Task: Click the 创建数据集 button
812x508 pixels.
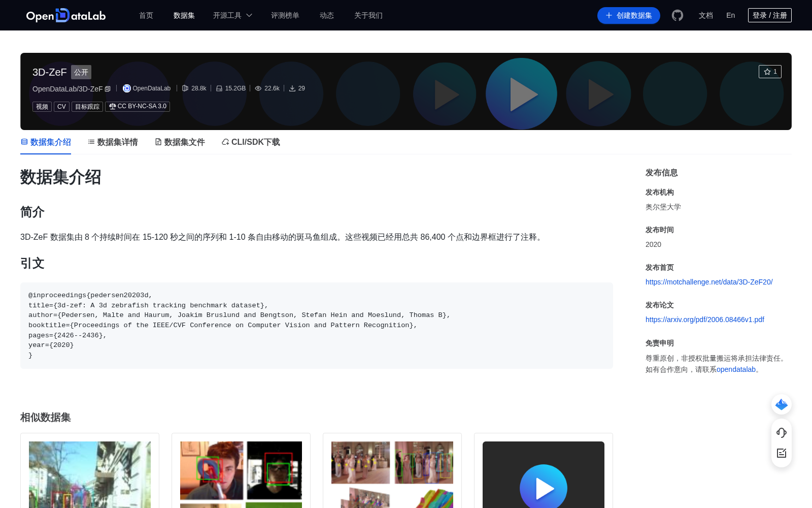Action: coord(629,15)
